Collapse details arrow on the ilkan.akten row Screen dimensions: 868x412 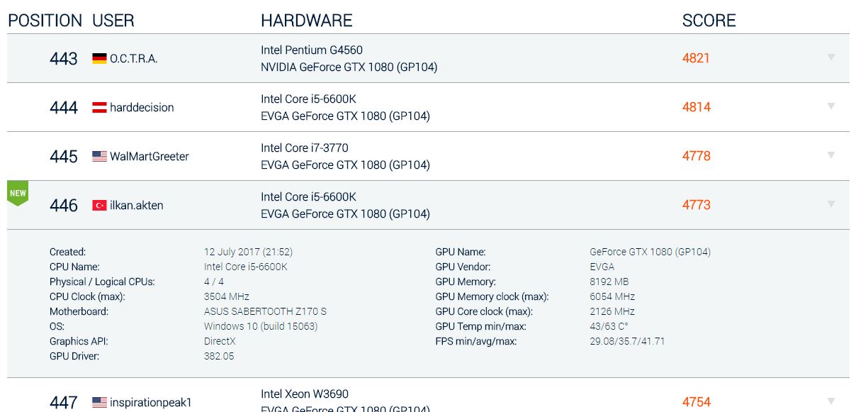tap(831, 204)
